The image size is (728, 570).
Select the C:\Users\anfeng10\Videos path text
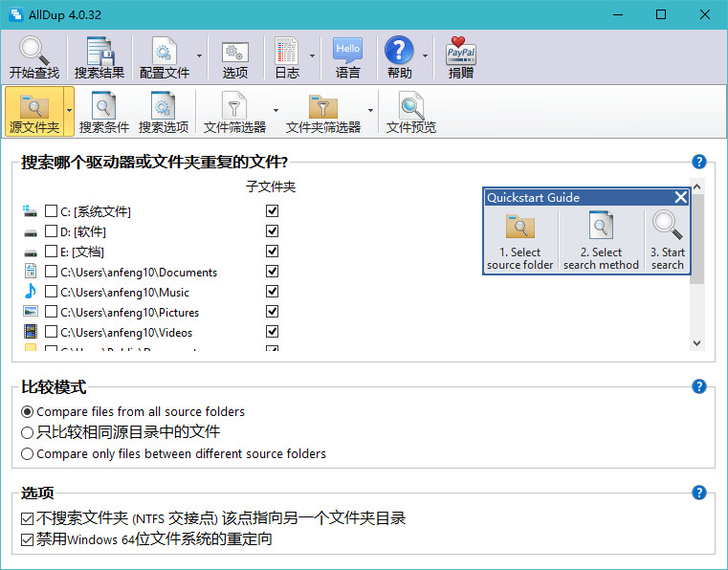click(x=126, y=333)
